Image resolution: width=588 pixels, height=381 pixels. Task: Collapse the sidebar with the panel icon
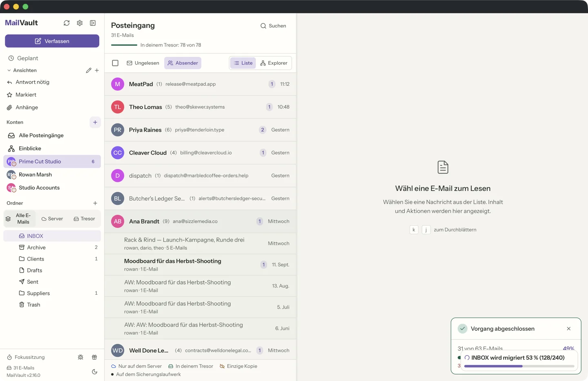pos(93,23)
